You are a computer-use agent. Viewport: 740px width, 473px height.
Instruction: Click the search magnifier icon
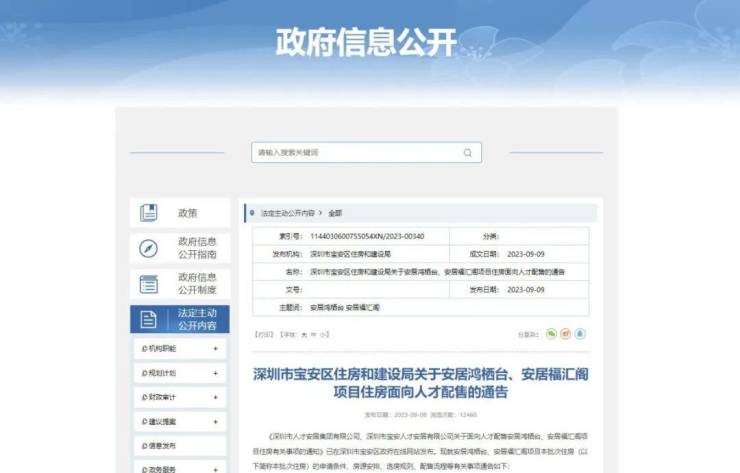click(x=467, y=152)
